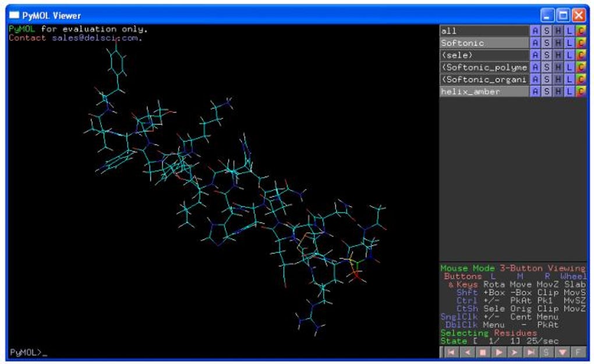The image size is (594, 364).
Task: Open Color menu for helix_amber object
Action: [x=581, y=91]
